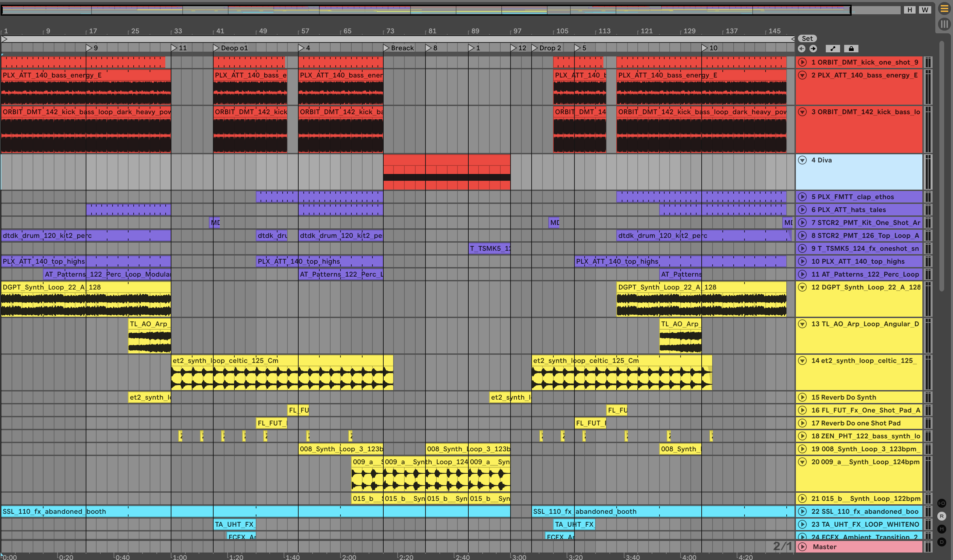The height and width of the screenshot is (560, 953).
Task: Select the Breack locator marker
Action: click(x=386, y=48)
